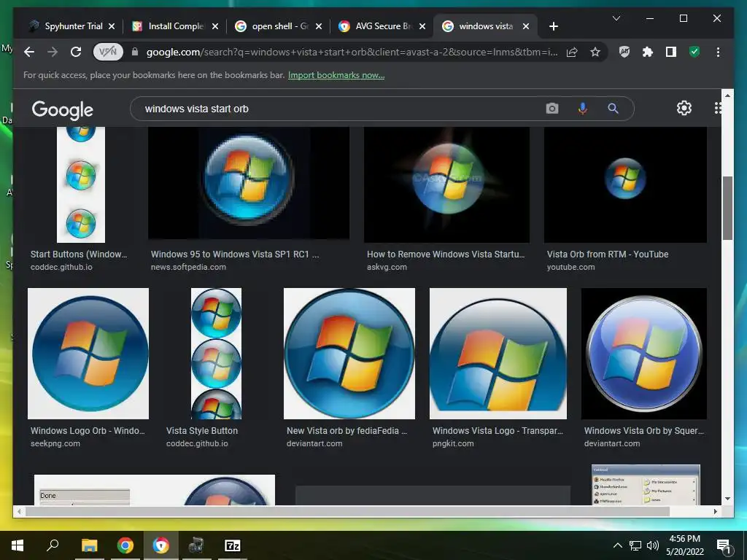
Task: Go back to previous page
Action: (x=29, y=52)
